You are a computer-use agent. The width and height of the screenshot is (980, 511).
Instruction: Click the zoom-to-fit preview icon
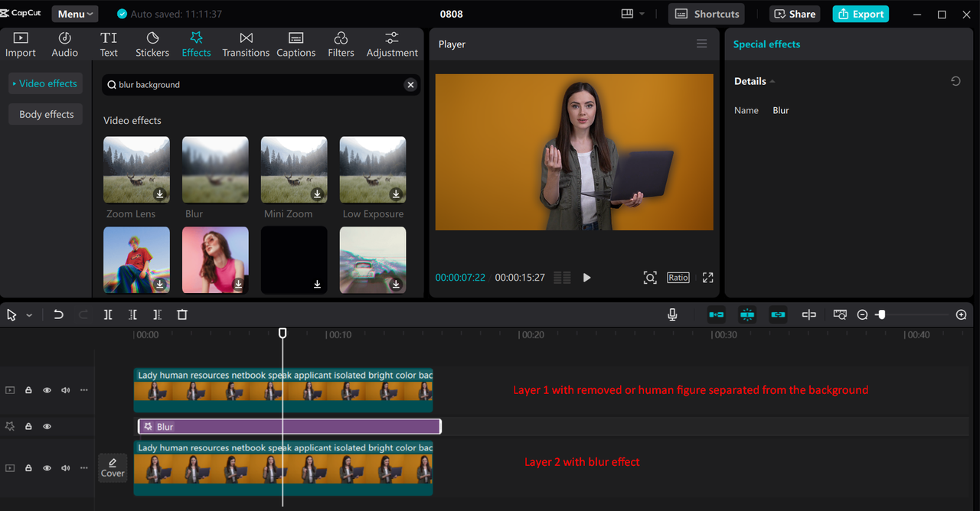650,278
